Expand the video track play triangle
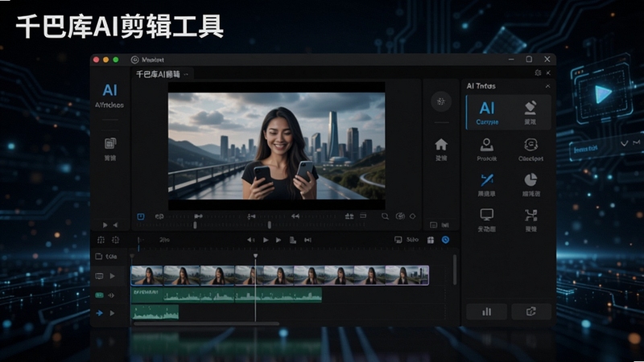Viewport: 644px width, 362px height. coord(112,276)
